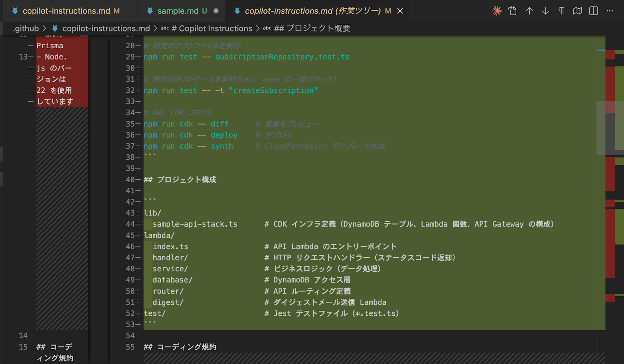This screenshot has height=364, width=624.
Task: Click the open-book icon in the editor toolbar
Action: (x=578, y=11)
